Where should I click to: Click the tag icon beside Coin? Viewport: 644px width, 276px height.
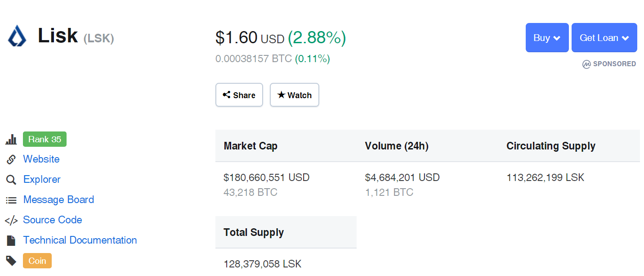(x=11, y=261)
